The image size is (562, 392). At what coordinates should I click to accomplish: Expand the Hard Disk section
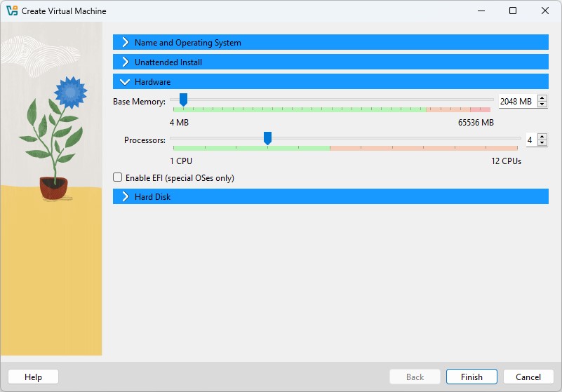[330, 197]
